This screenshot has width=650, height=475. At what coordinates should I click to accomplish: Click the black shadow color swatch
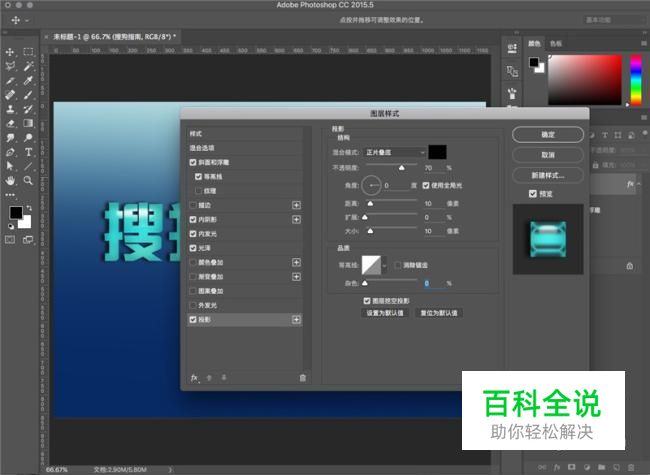(x=437, y=152)
